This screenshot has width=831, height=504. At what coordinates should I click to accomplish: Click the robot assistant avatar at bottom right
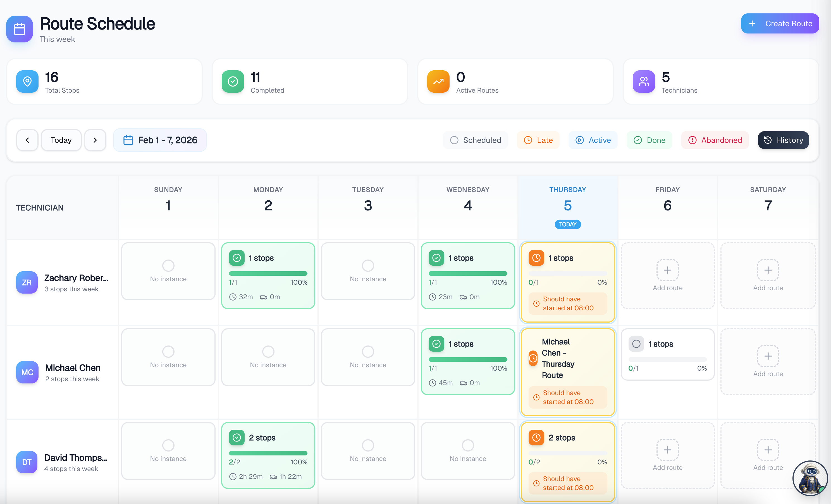pyautogui.click(x=809, y=478)
